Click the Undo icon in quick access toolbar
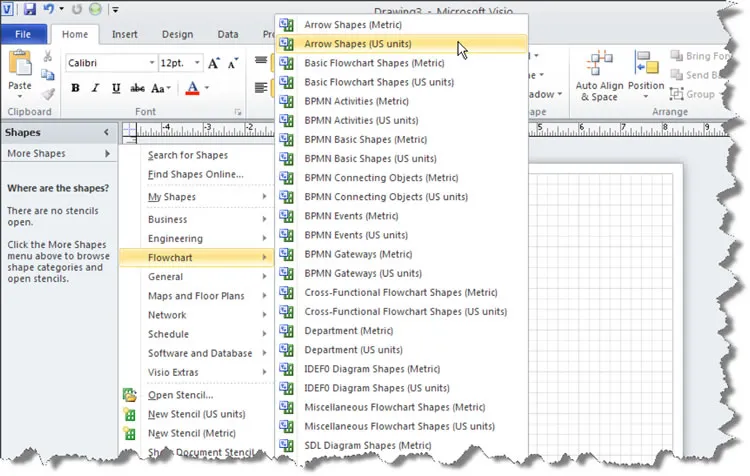This screenshot has height=476, width=750. coord(49,9)
